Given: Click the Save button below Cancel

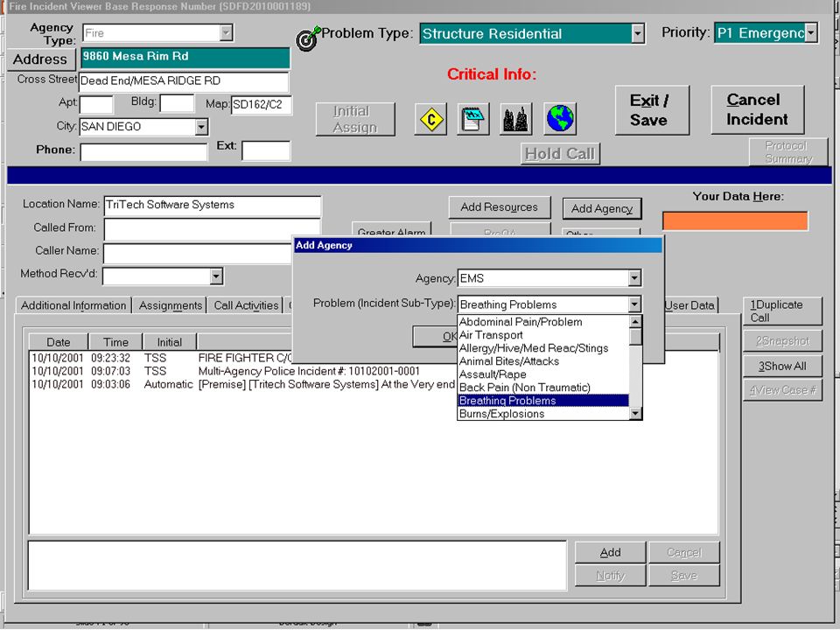Looking at the screenshot, I should point(684,576).
